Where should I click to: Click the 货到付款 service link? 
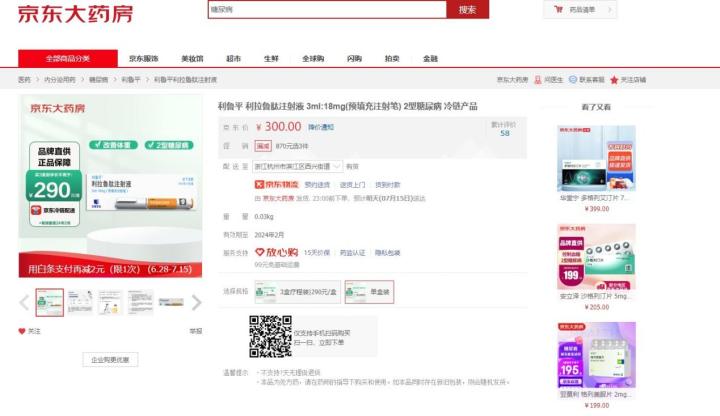pos(388,185)
